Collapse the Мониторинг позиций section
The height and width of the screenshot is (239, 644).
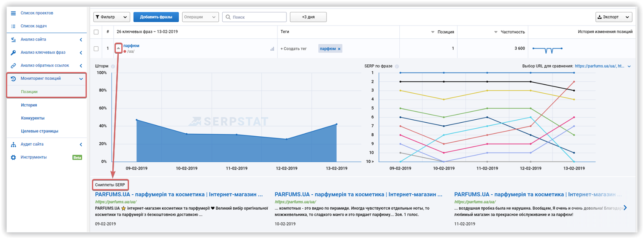tap(81, 79)
